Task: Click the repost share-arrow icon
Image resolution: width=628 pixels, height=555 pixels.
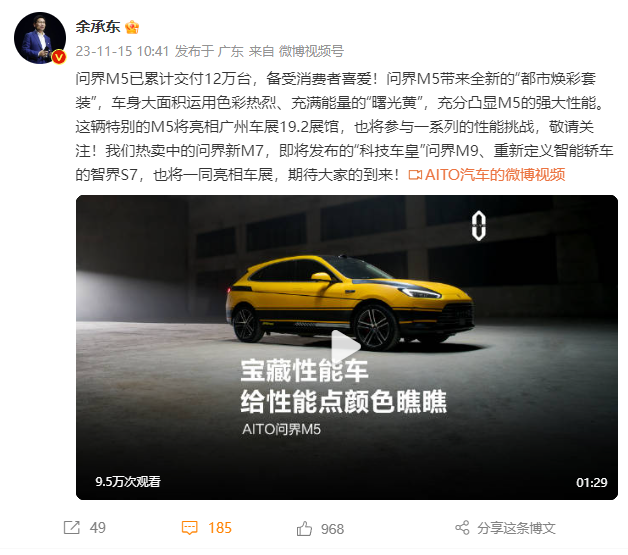Action: coord(72,528)
